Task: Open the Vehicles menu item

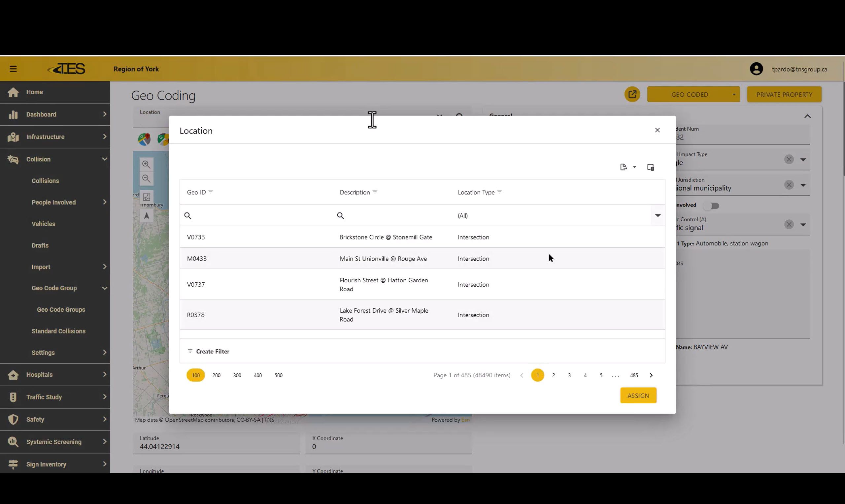Action: pyautogui.click(x=43, y=224)
